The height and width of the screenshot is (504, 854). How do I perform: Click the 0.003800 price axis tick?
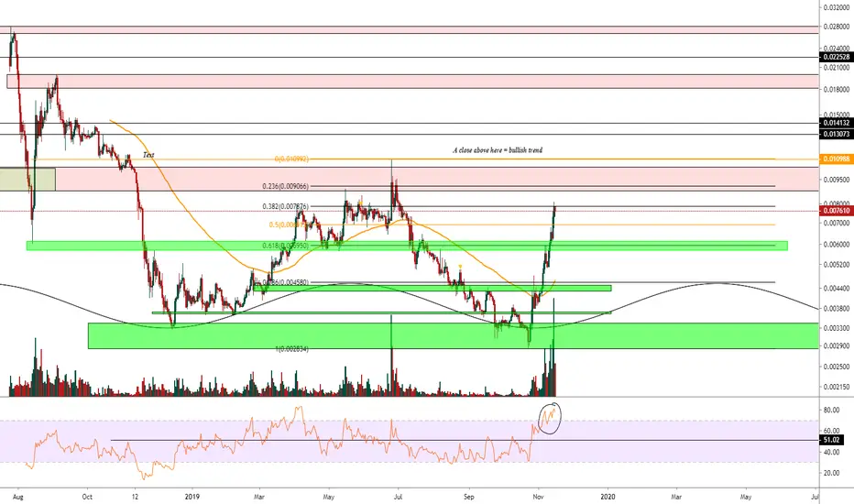point(836,309)
